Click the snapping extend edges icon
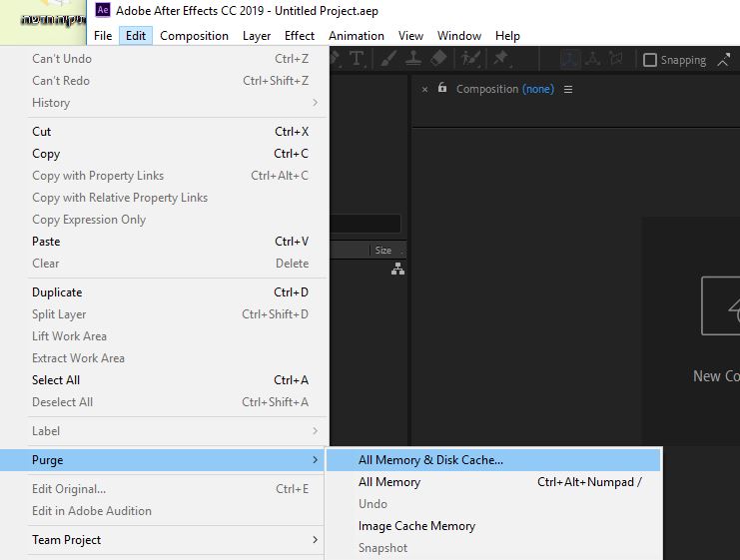The width and height of the screenshot is (740, 560). pyautogui.click(x=724, y=60)
